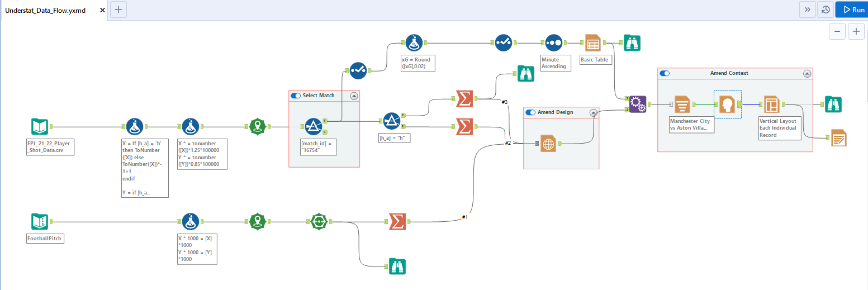Select the Manchester City vs Aston Villa header tool

(681, 104)
